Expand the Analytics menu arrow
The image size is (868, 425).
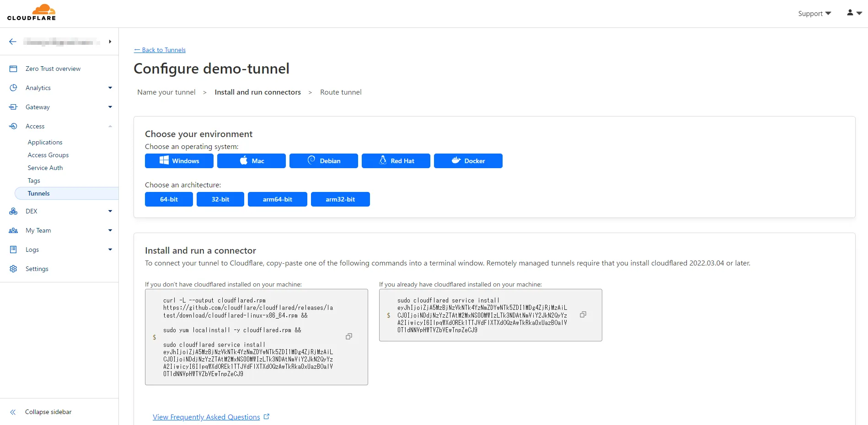(110, 88)
